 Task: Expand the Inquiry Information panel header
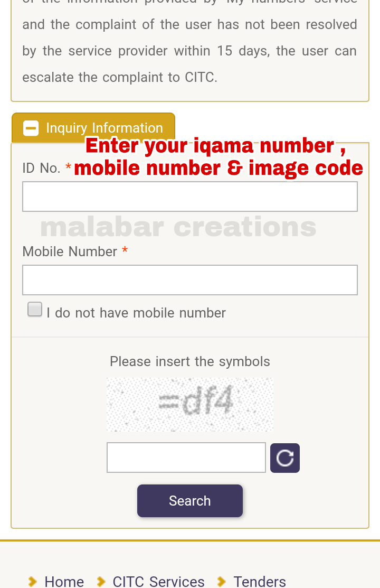click(93, 128)
